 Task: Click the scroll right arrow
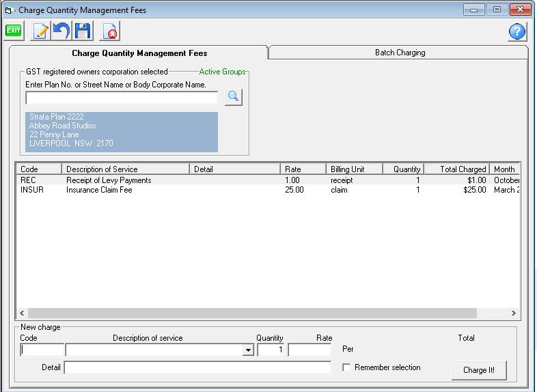(513, 313)
